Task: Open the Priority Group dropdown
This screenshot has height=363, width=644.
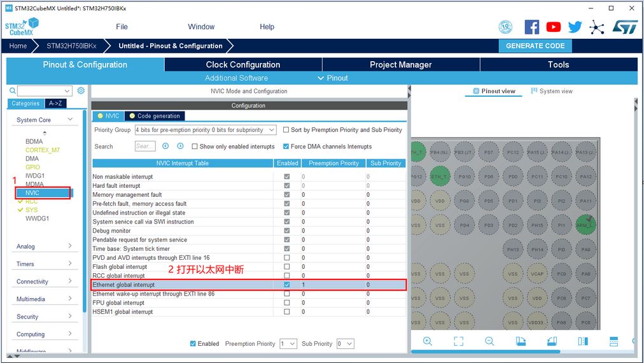Action: [205, 130]
